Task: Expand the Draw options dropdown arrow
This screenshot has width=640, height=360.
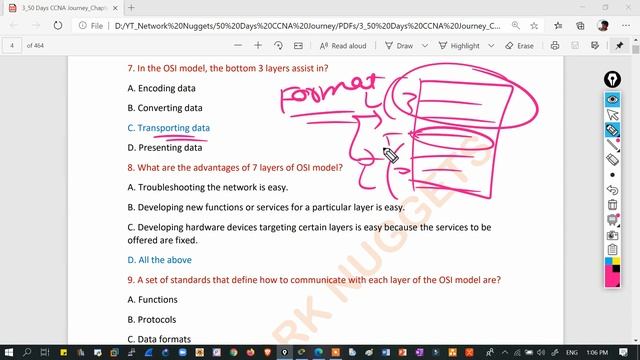Action: coord(424,46)
